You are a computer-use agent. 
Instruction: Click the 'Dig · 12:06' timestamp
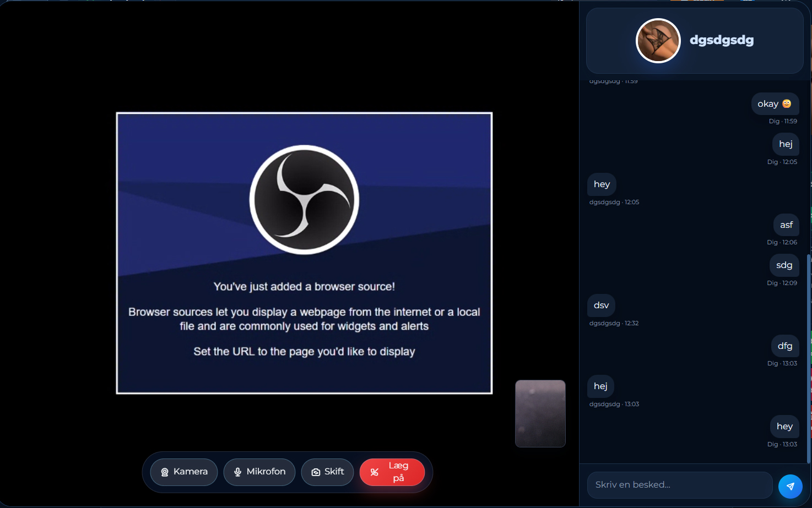(x=782, y=243)
